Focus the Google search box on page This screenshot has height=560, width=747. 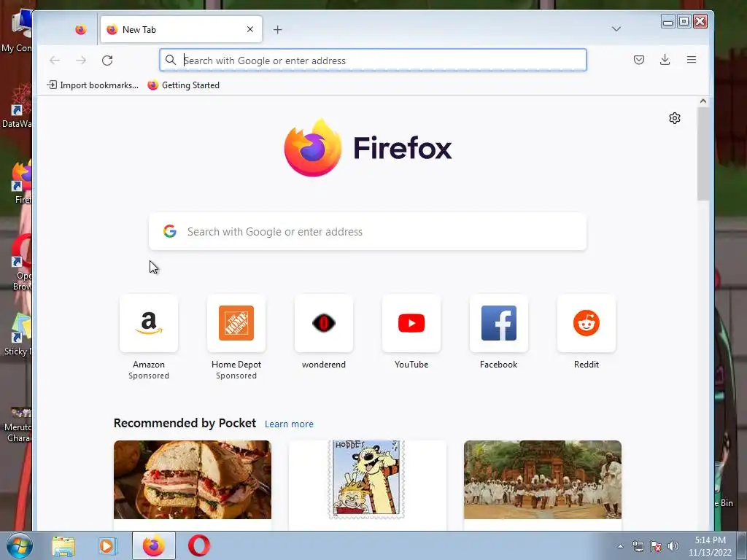point(368,231)
